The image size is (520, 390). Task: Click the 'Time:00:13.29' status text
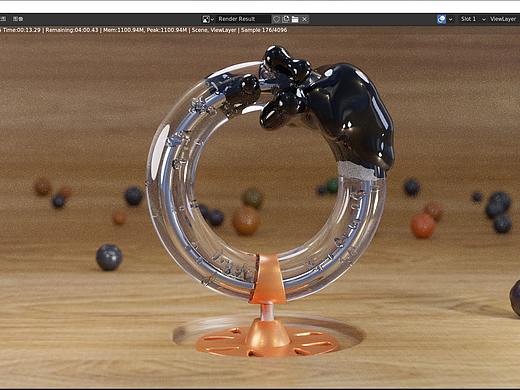pos(21,30)
